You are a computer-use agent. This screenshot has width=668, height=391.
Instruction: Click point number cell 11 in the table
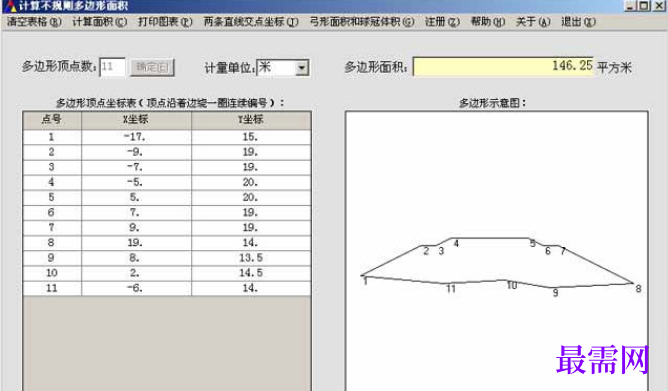click(x=52, y=288)
